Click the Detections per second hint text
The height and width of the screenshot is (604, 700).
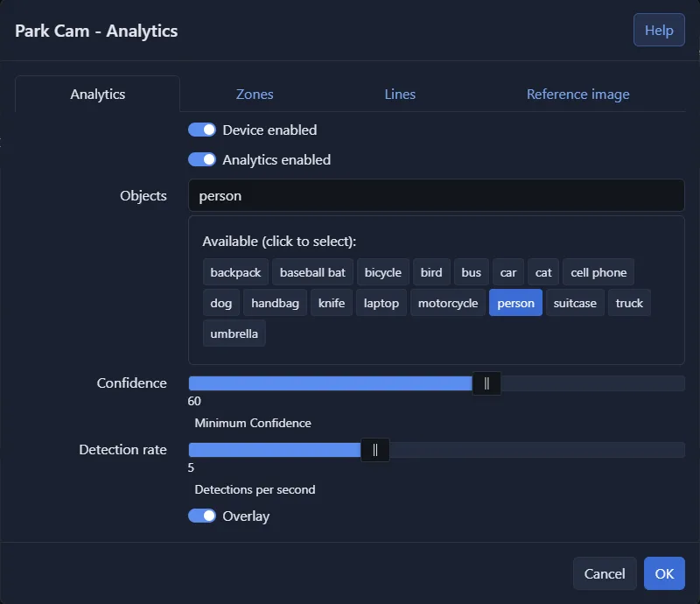(255, 489)
